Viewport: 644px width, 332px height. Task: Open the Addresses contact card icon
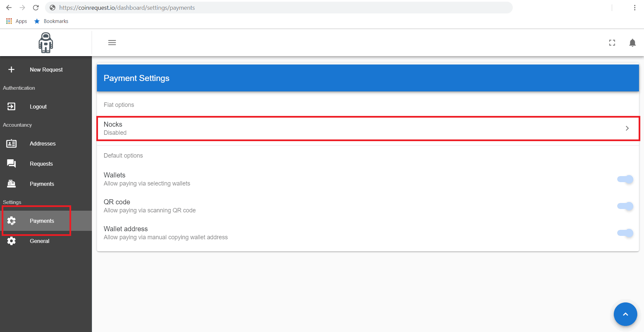11,143
